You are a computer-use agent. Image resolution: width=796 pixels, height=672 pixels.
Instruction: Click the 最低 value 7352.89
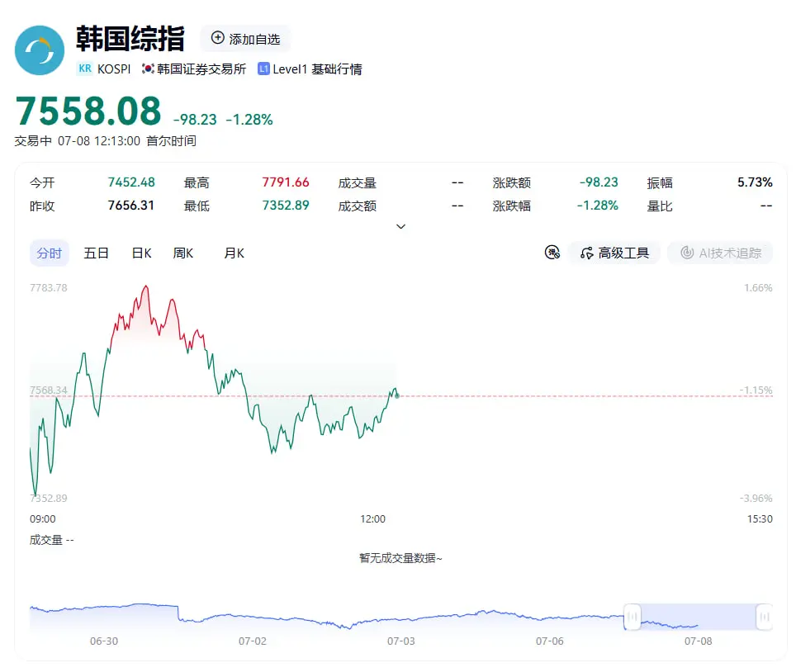[286, 206]
